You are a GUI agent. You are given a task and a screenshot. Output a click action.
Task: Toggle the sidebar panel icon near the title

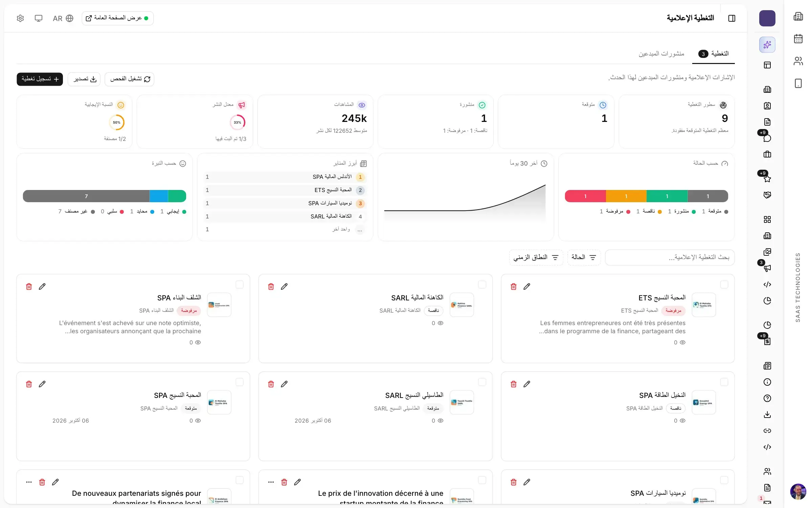click(731, 18)
